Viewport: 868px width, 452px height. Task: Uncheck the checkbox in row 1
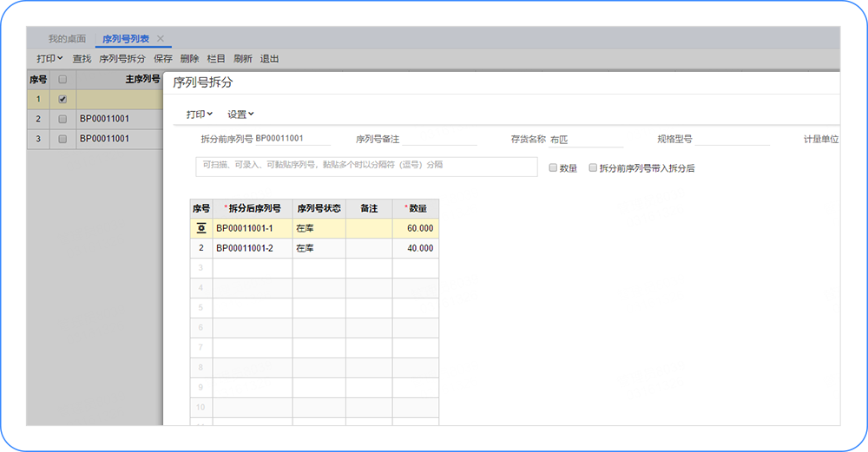pyautogui.click(x=62, y=100)
